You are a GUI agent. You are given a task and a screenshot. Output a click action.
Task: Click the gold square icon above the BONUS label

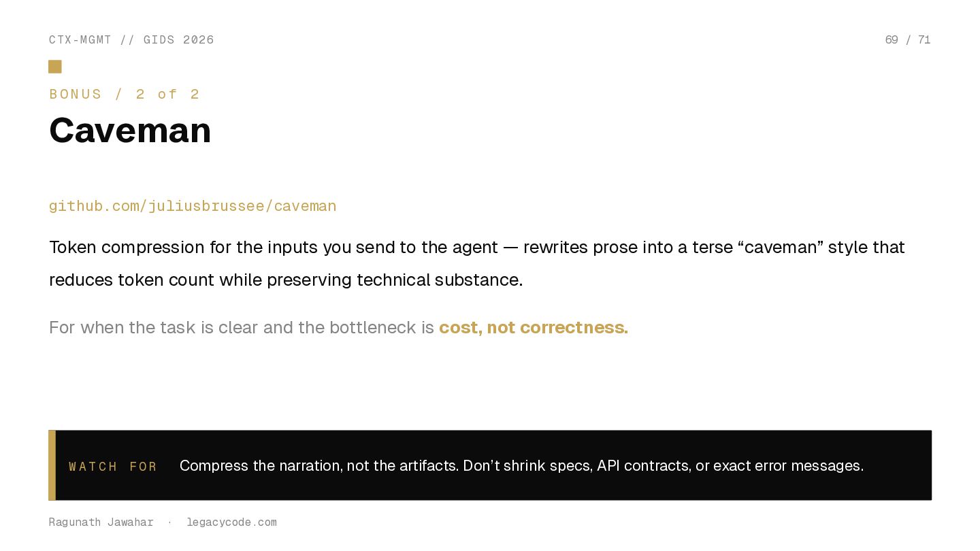pos(55,67)
